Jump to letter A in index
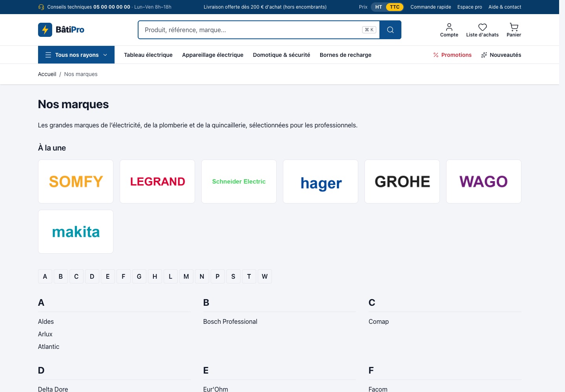565x392 pixels. 45,276
